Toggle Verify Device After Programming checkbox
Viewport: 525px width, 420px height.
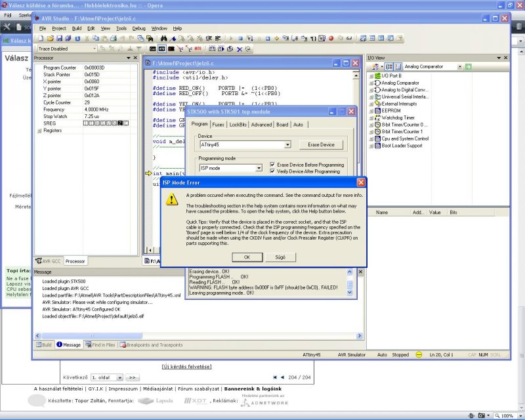point(272,171)
